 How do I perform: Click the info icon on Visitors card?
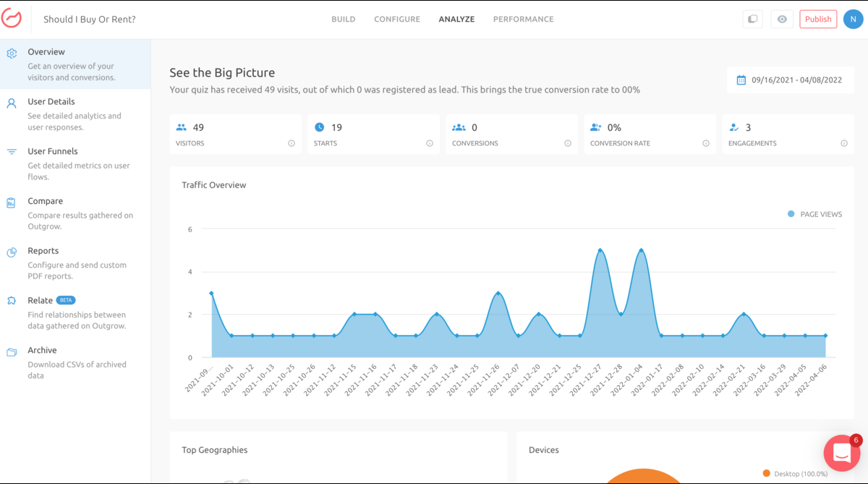point(292,143)
